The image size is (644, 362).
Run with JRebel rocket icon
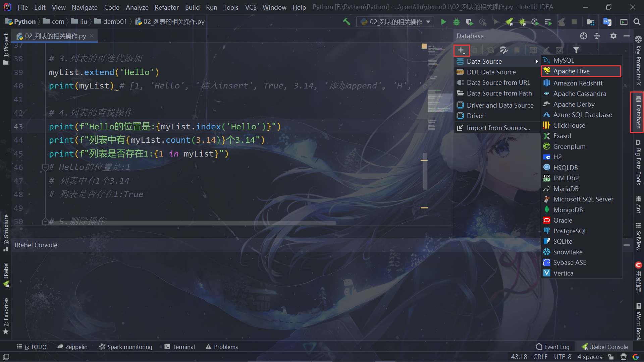tap(509, 22)
